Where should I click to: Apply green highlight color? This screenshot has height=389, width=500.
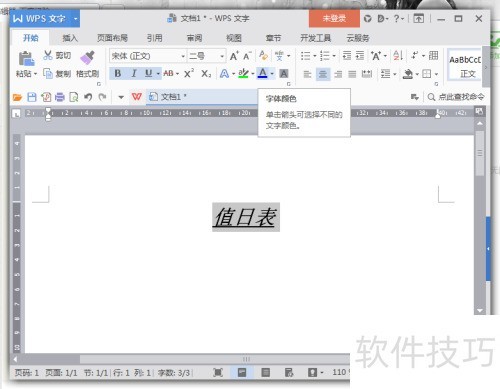(x=243, y=73)
